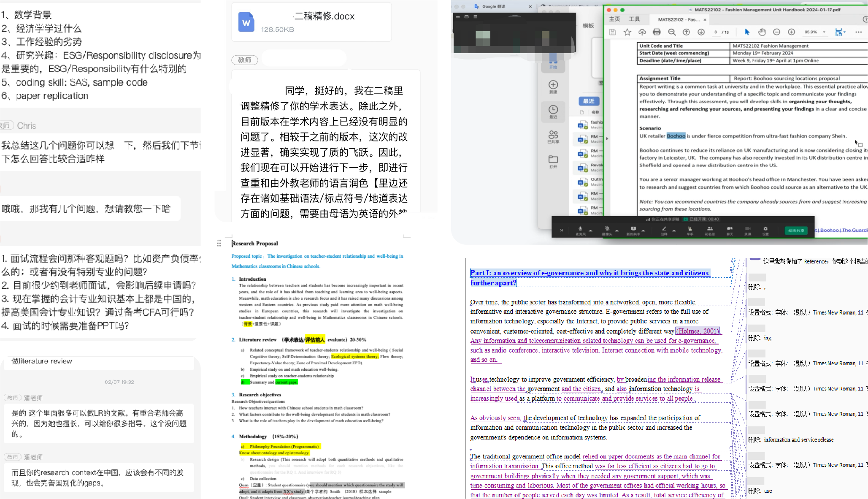This screenshot has height=499, width=868.
Task: Click the cloud upload icon in PDF toolbar
Action: coord(642,32)
